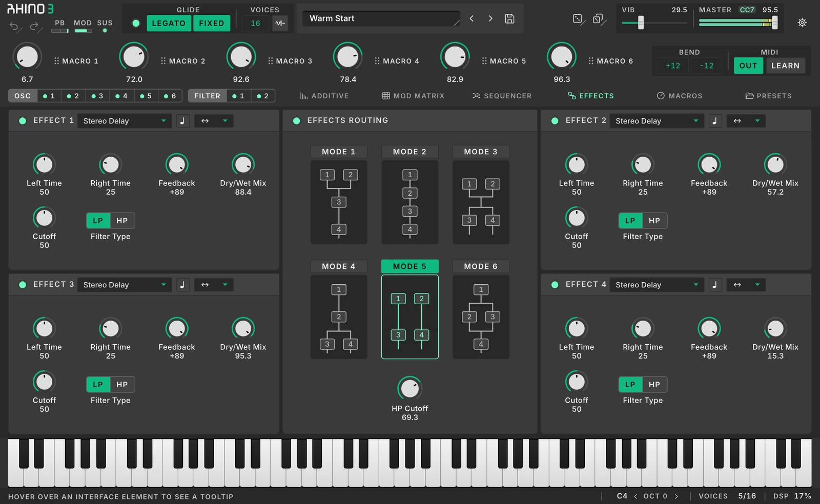The width and height of the screenshot is (820, 504).
Task: Go to next preset arrow
Action: coord(490,18)
